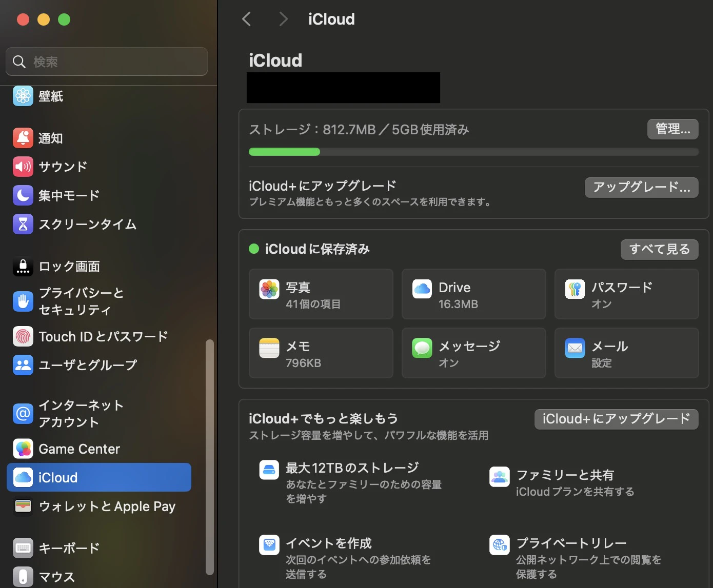The image size is (713, 588).
Task: Click the search magnifier icon
Action: pyautogui.click(x=19, y=62)
